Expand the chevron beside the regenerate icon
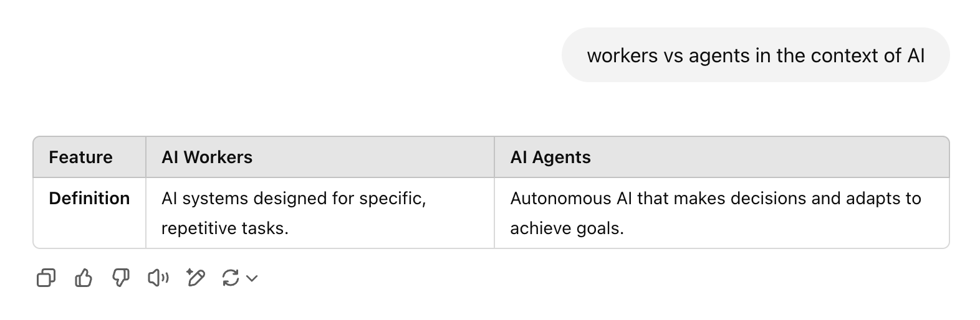This screenshot has height=320, width=980. click(x=252, y=278)
